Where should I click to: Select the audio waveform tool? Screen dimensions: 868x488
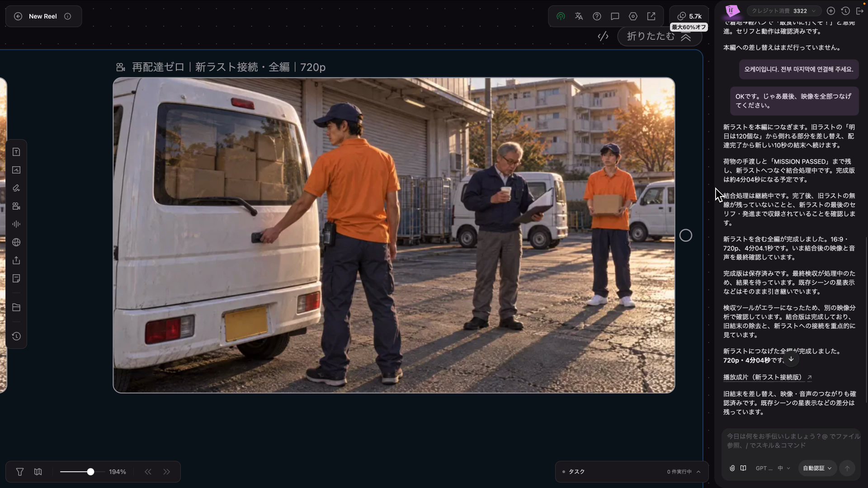click(16, 224)
